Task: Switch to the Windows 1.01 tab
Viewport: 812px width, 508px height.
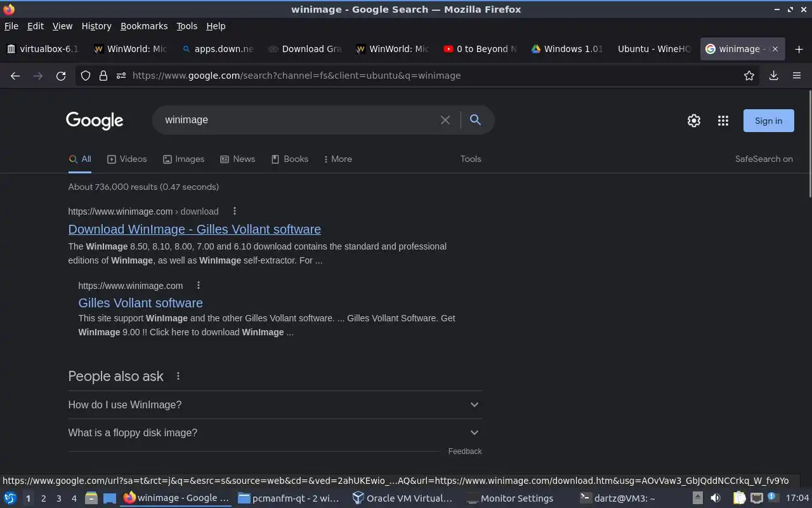Action: tap(567, 49)
